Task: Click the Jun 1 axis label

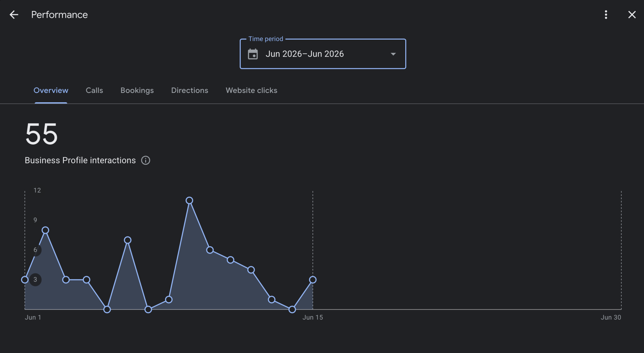Action: [x=33, y=317]
